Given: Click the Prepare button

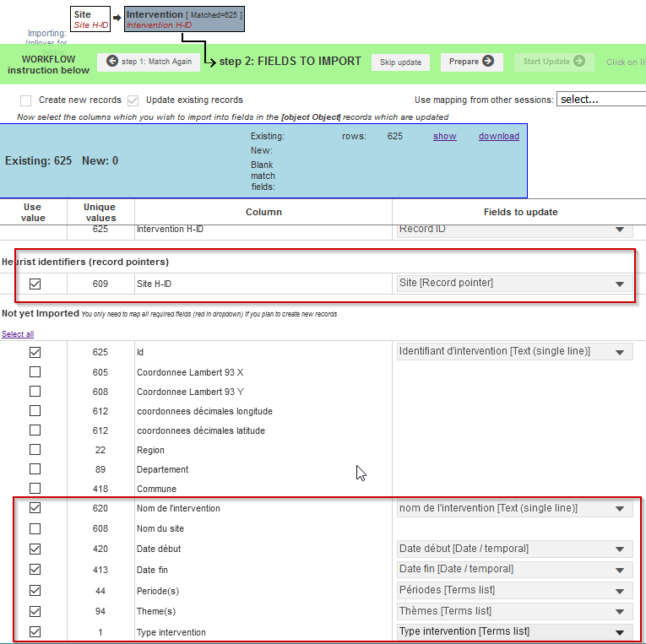Looking at the screenshot, I should [471, 62].
